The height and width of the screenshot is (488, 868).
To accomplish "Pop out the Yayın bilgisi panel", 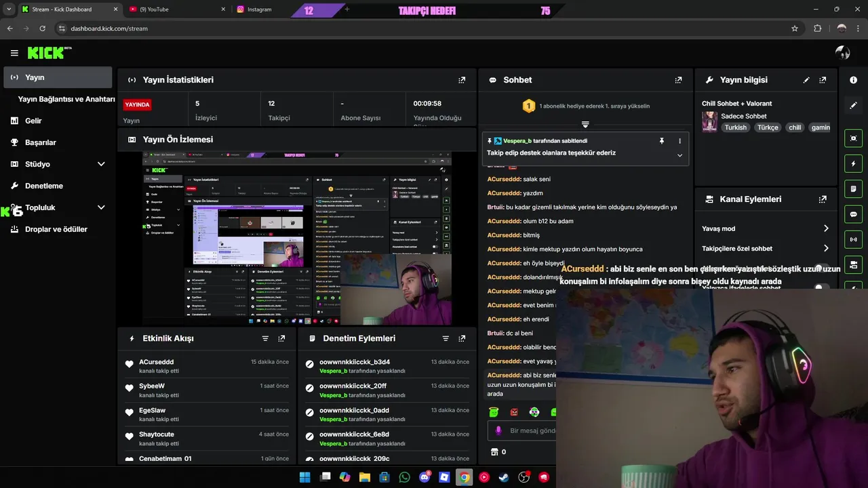I will coord(823,80).
